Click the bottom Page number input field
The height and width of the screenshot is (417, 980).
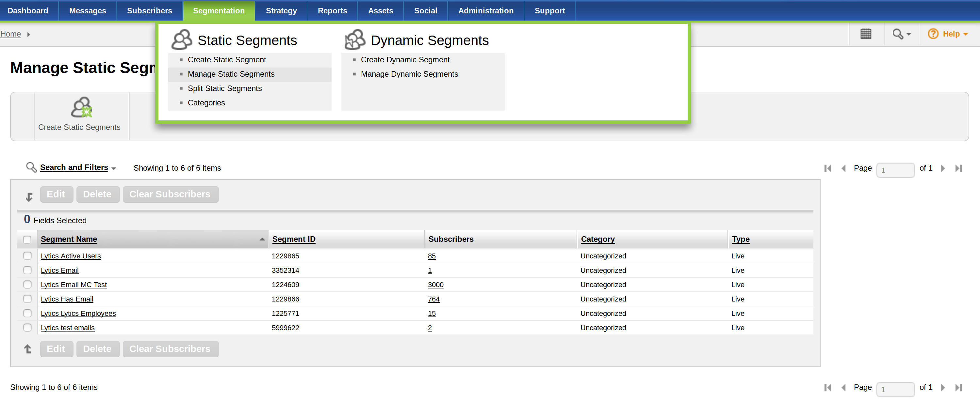click(x=895, y=389)
